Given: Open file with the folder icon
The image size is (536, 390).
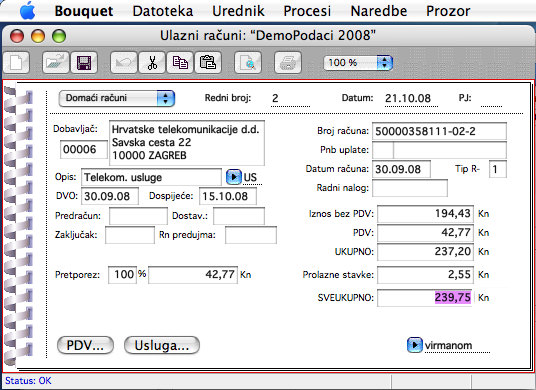Looking at the screenshot, I should pyautogui.click(x=56, y=63).
